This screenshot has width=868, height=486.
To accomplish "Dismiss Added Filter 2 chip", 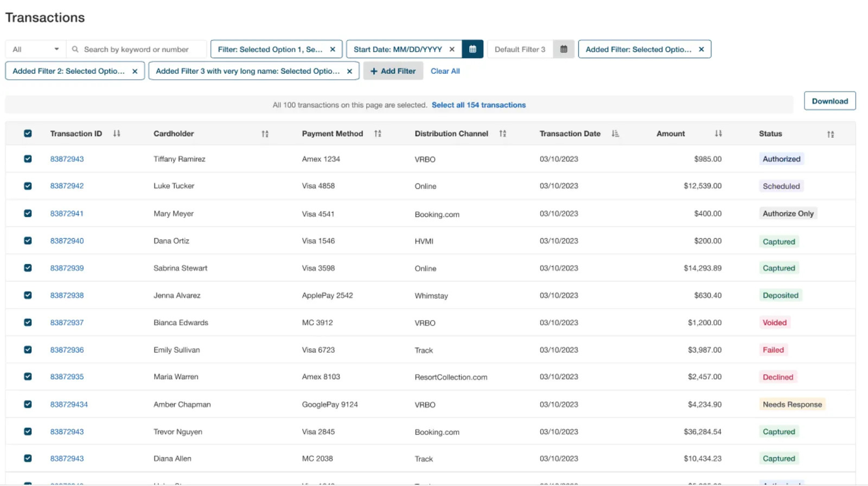I will [134, 70].
